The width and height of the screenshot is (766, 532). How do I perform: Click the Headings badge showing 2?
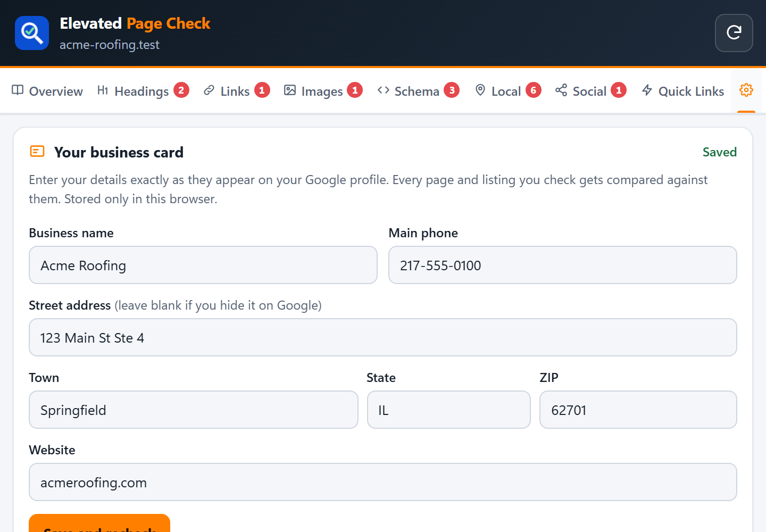click(x=181, y=90)
